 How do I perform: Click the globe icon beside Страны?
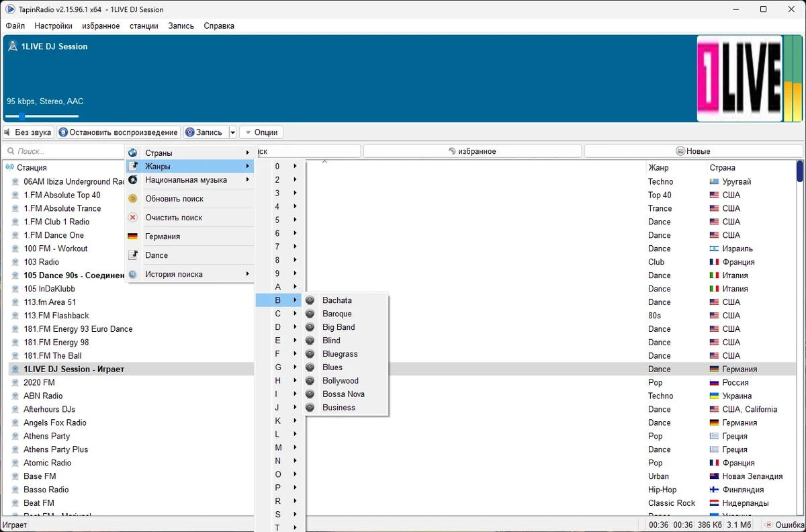[132, 153]
